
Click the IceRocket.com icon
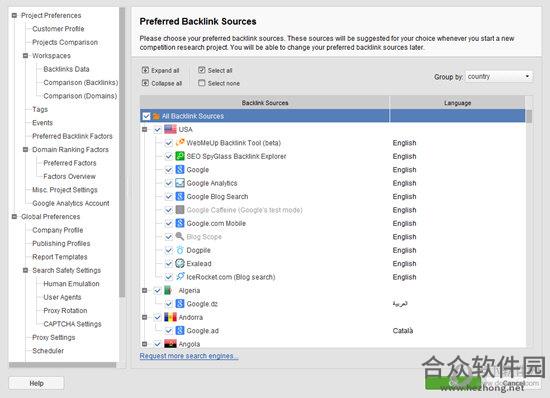pos(180,277)
